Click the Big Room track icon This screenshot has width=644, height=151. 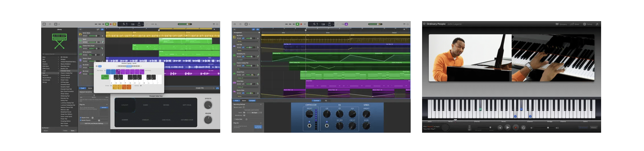(x=234, y=37)
